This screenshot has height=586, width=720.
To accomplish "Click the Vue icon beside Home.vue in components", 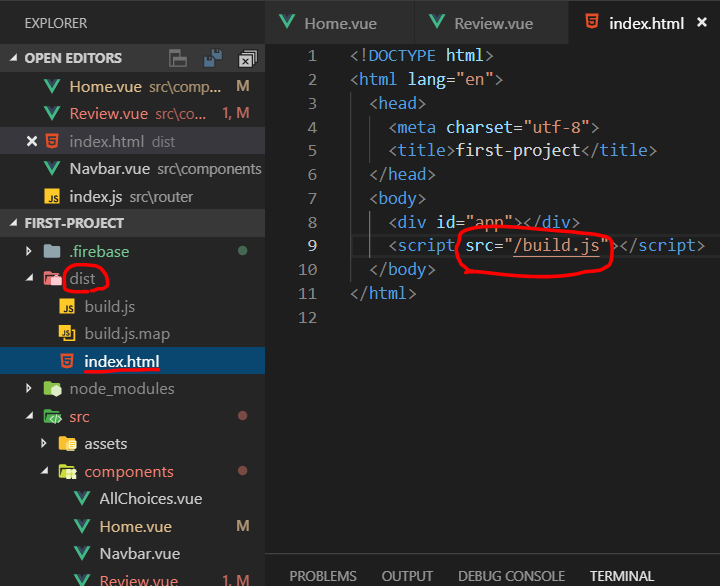I will coord(82,526).
